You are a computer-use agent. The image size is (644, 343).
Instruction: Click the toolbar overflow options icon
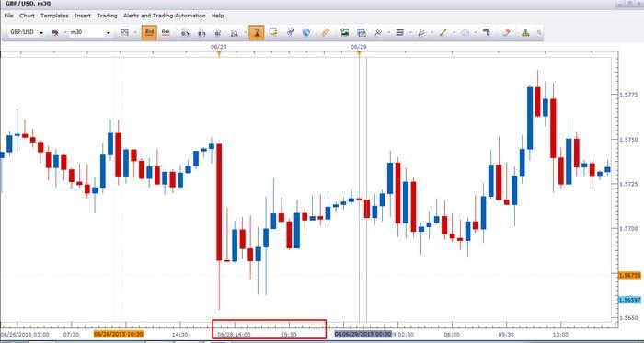point(539,33)
